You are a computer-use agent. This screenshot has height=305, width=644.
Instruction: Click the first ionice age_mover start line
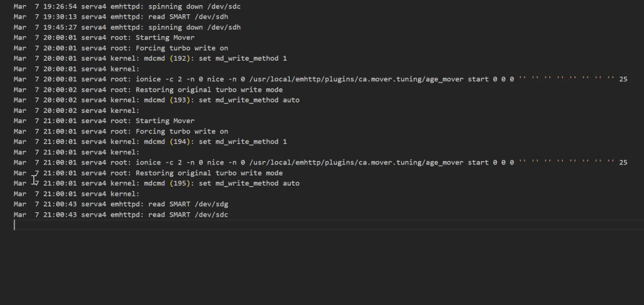tap(320, 79)
